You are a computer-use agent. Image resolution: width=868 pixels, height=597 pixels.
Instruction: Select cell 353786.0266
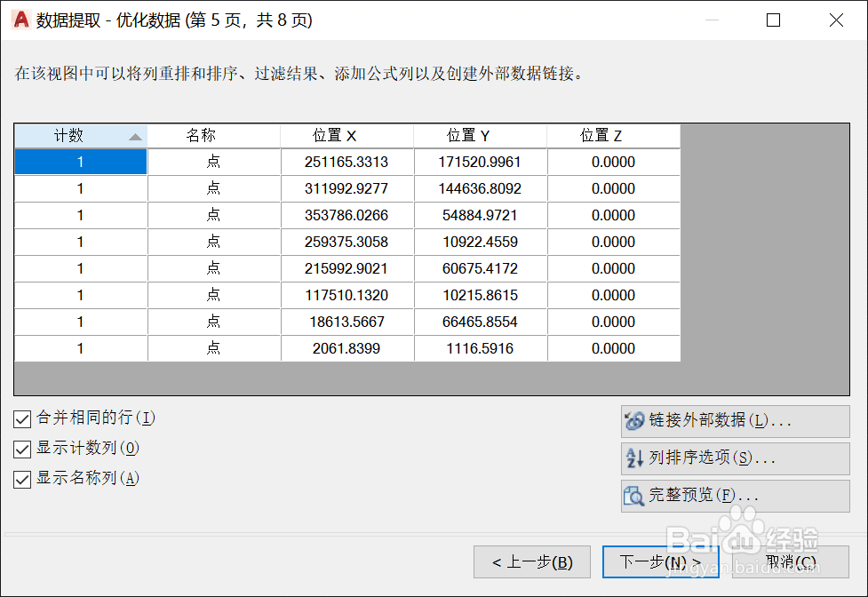click(347, 215)
